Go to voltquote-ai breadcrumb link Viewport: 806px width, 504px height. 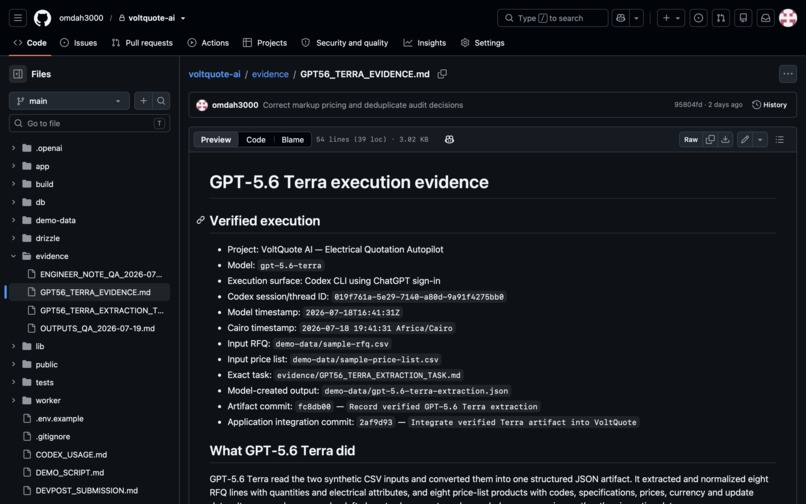click(214, 74)
